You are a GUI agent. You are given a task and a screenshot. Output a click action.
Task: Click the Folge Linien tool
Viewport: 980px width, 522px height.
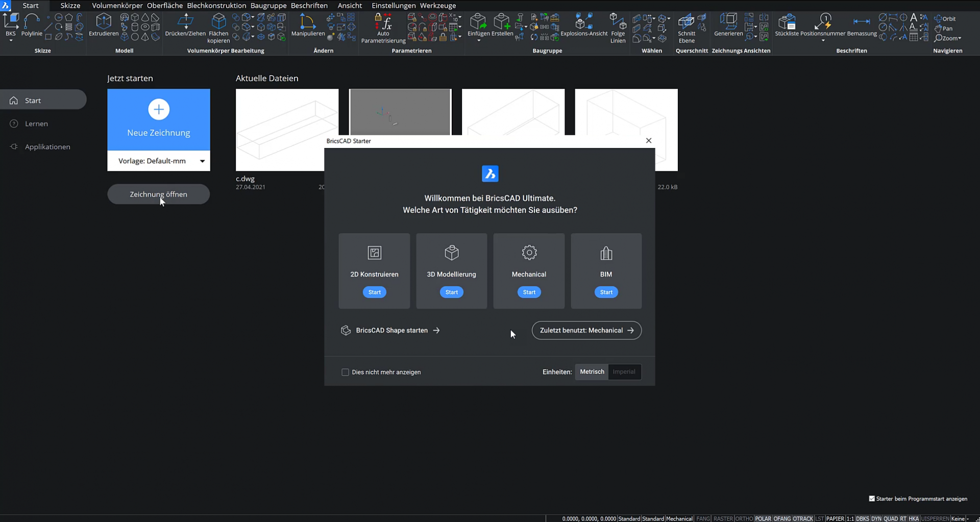(x=618, y=29)
